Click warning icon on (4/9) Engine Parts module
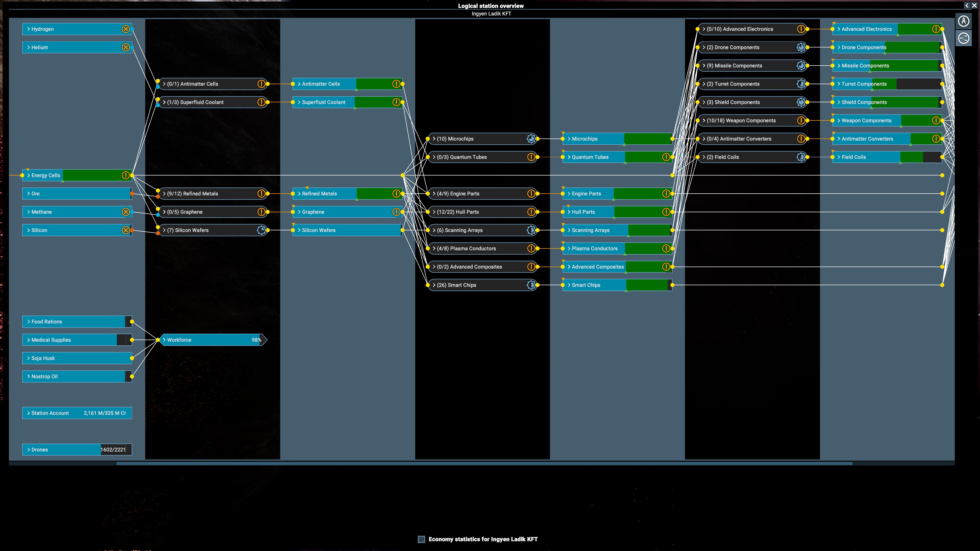This screenshot has width=980, height=551. click(531, 194)
